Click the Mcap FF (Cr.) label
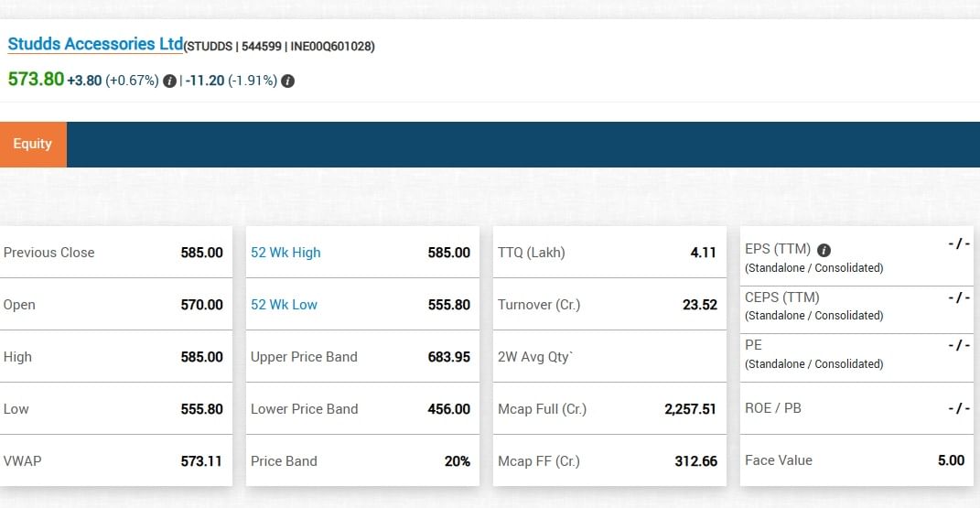This screenshot has width=980, height=508. coord(538,461)
